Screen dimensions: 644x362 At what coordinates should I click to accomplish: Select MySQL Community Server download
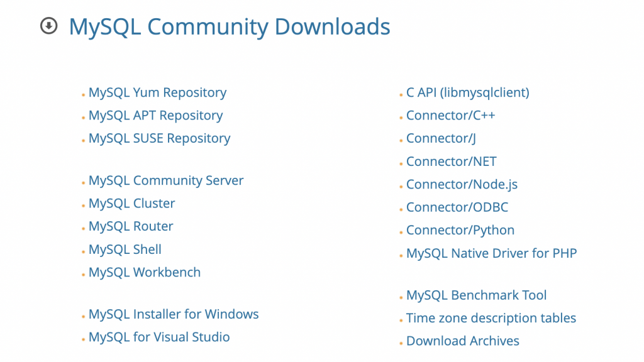[x=166, y=181]
